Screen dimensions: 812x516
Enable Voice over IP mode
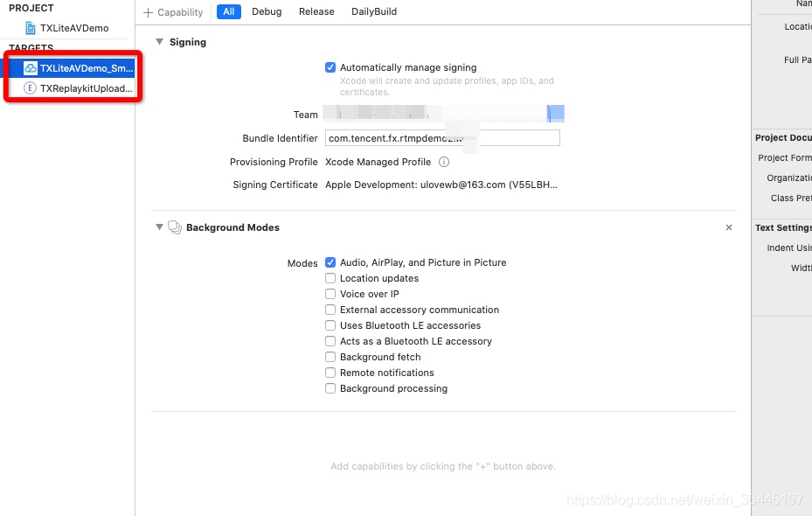pyautogui.click(x=330, y=294)
